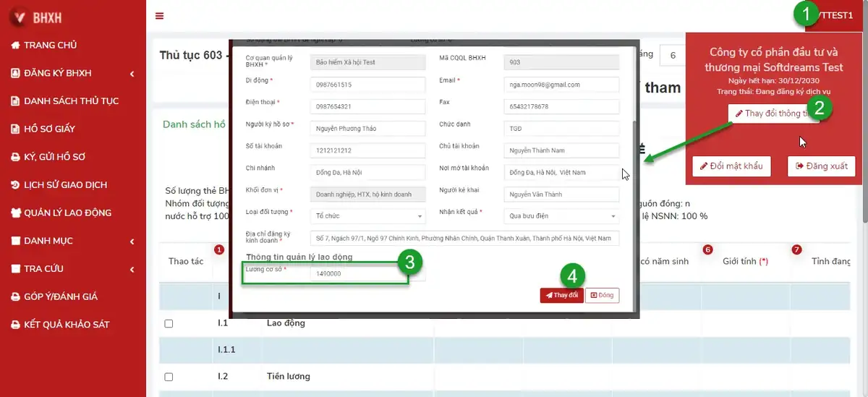Open KẾT QUẢ KHẢO SÁT
868x397 pixels.
[67, 324]
